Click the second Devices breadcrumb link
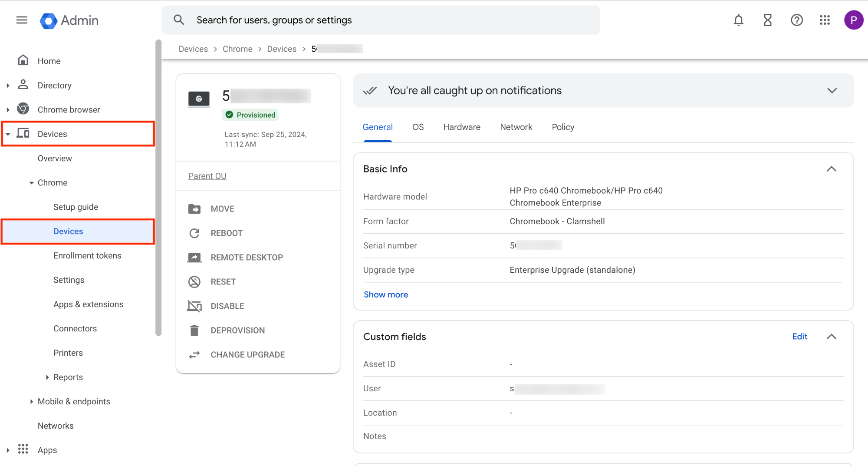The image size is (868, 466). point(282,49)
